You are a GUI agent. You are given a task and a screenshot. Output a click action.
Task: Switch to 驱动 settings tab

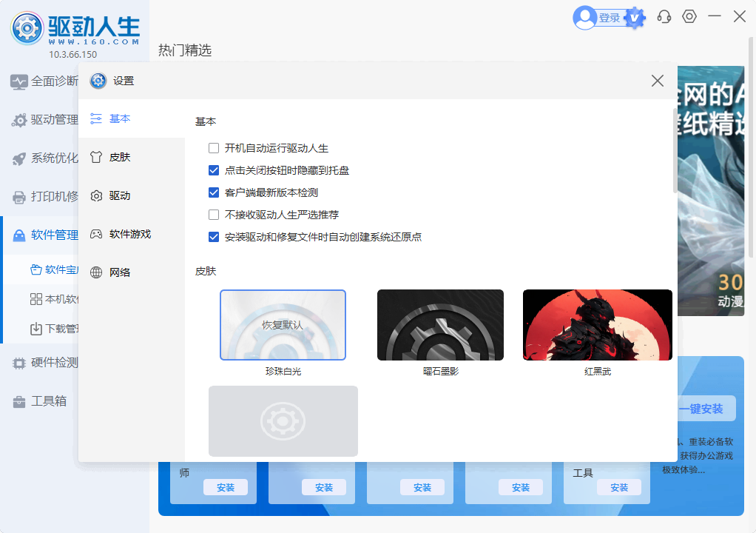click(132, 196)
